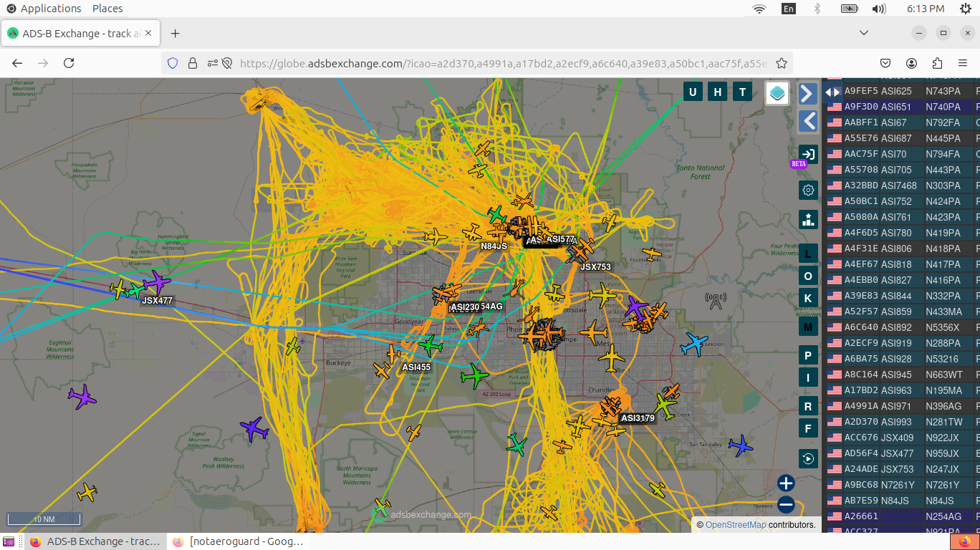
Task: Toggle the L map option
Action: point(809,254)
